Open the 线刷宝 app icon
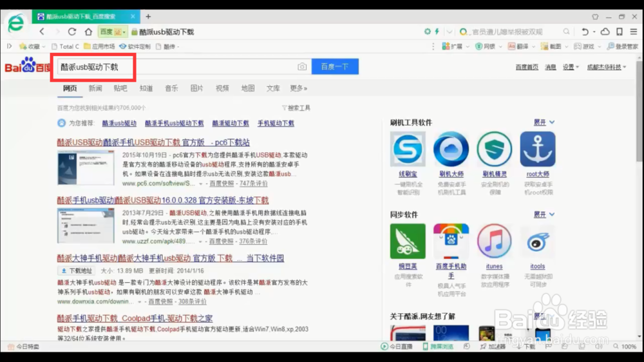This screenshot has width=644, height=362. [x=408, y=149]
